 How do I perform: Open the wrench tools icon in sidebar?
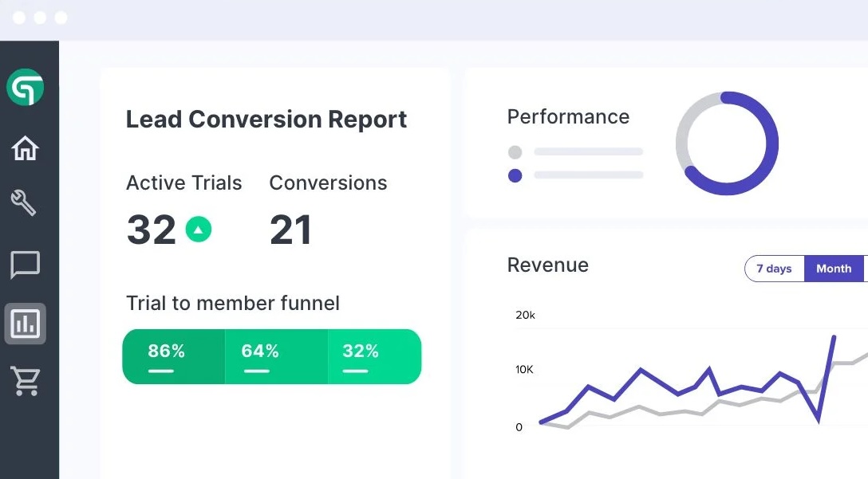click(24, 203)
